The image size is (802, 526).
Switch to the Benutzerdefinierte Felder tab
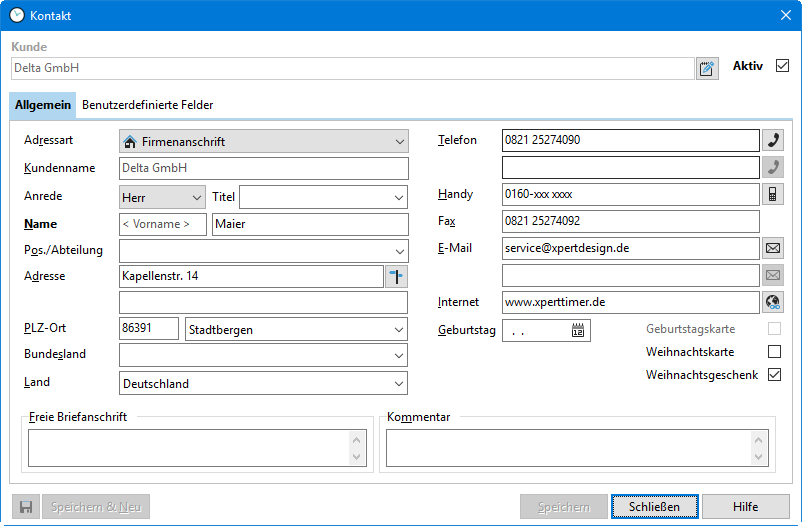(x=147, y=105)
